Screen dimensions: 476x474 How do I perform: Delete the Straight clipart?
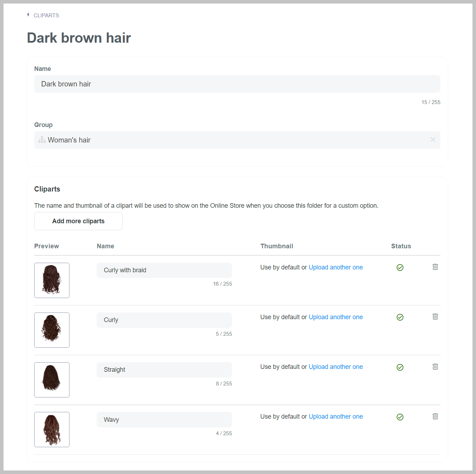click(435, 367)
